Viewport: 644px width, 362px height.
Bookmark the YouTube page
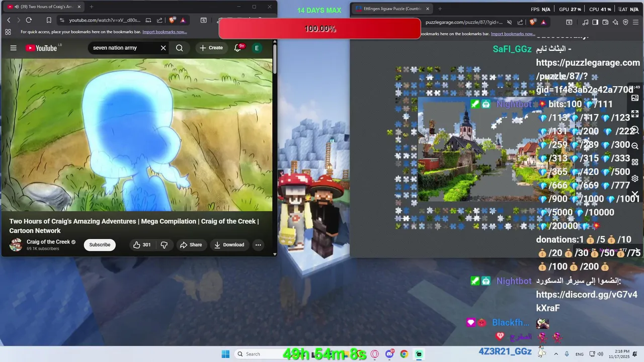pyautogui.click(x=49, y=20)
